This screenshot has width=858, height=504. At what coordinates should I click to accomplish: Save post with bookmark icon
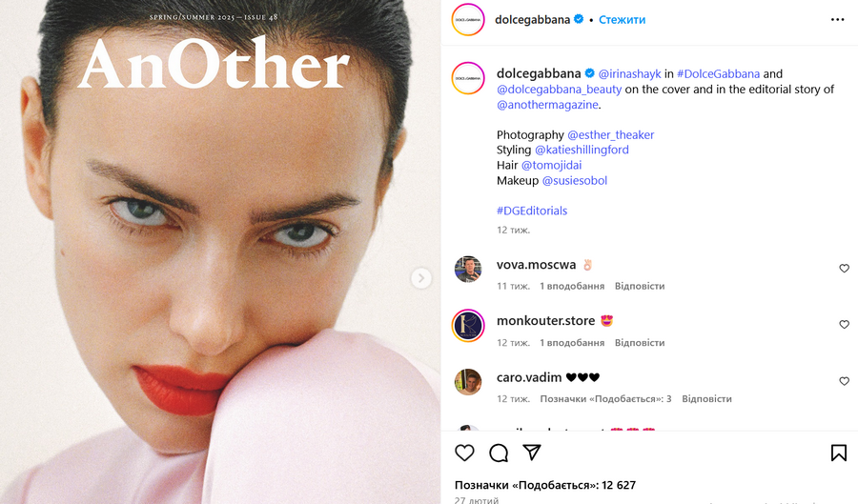point(838,453)
